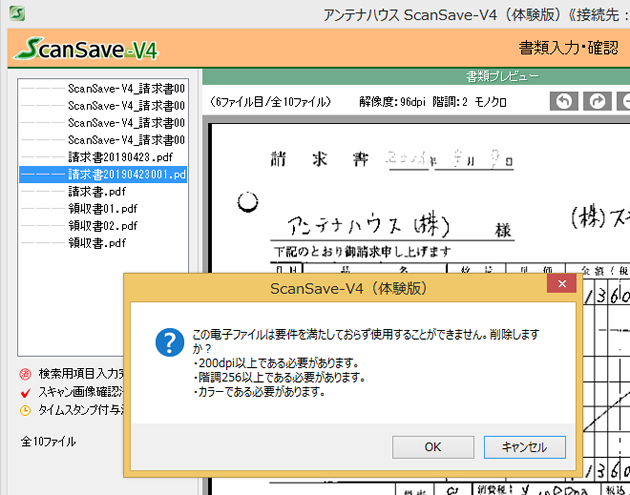Click the スキャン画像確認 status label
The height and width of the screenshot is (495, 630).
pos(81,392)
